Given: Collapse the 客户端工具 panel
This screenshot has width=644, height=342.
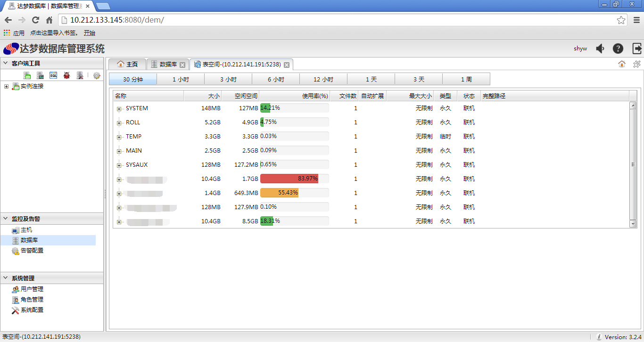Looking at the screenshot, I should pyautogui.click(x=6, y=63).
